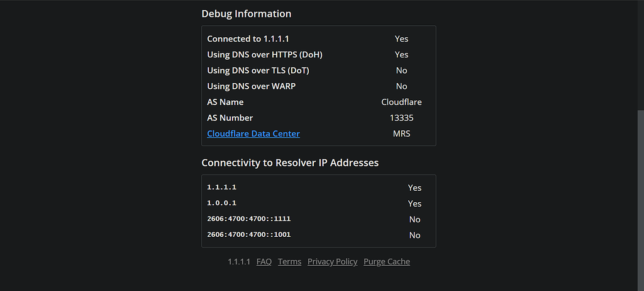Click the Using DNS over TLS (DoT) label
Screen dimensions: 644x291
tap(258, 71)
